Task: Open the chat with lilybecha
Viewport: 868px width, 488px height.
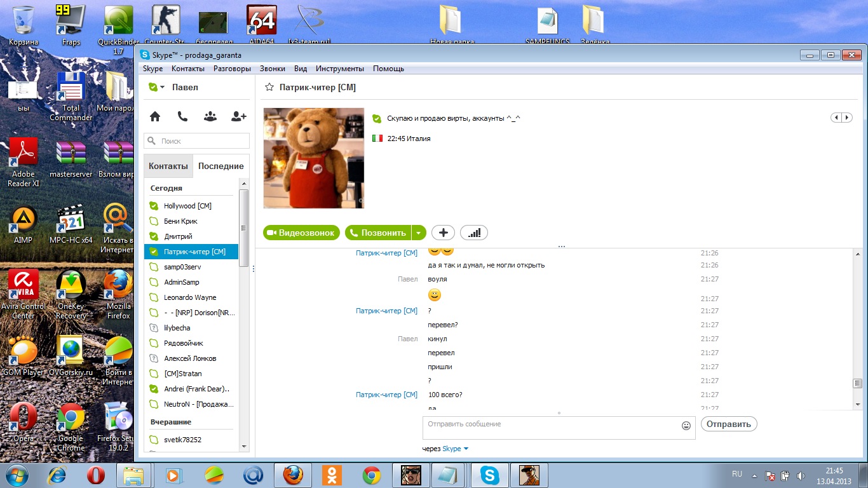Action: (191, 328)
